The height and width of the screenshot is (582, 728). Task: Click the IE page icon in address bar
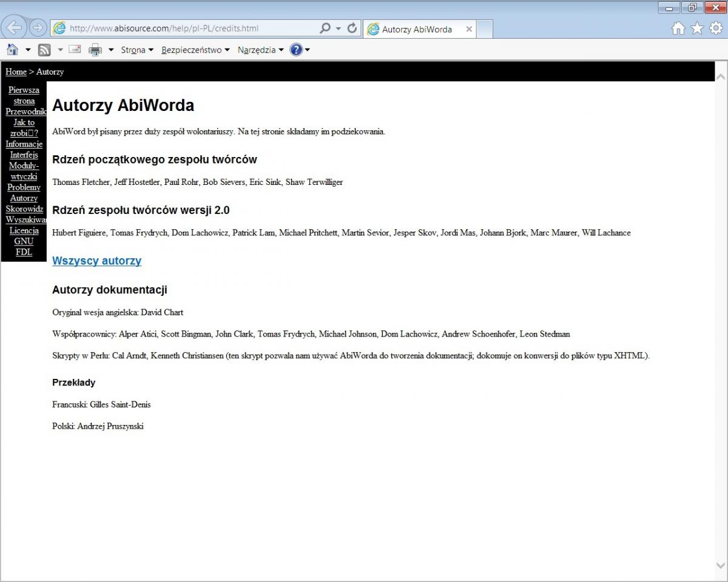pos(59,28)
